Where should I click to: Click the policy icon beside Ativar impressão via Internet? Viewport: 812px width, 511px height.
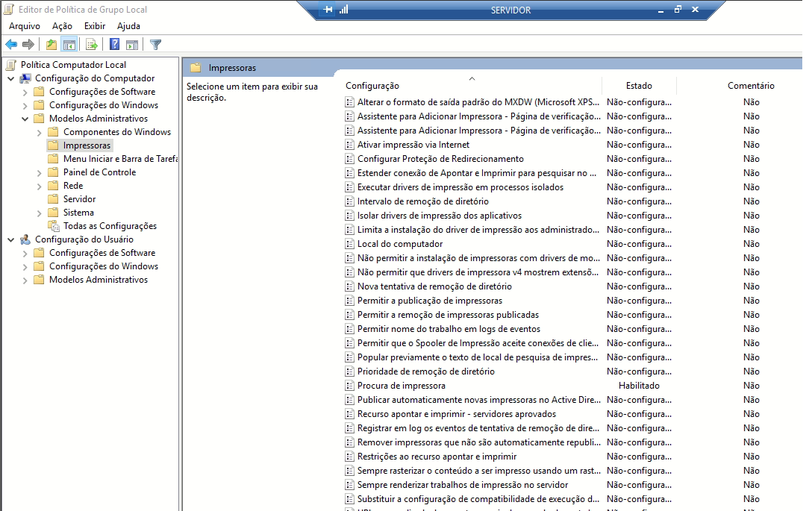tap(350, 145)
